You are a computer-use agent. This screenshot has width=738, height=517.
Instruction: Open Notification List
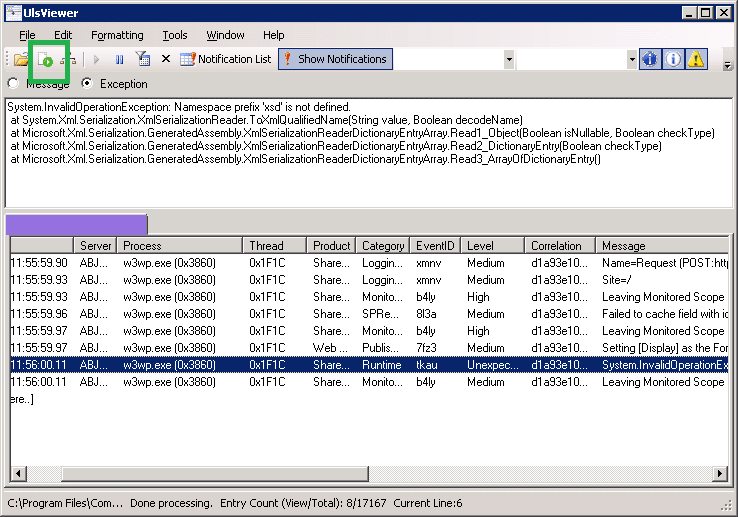pyautogui.click(x=226, y=59)
